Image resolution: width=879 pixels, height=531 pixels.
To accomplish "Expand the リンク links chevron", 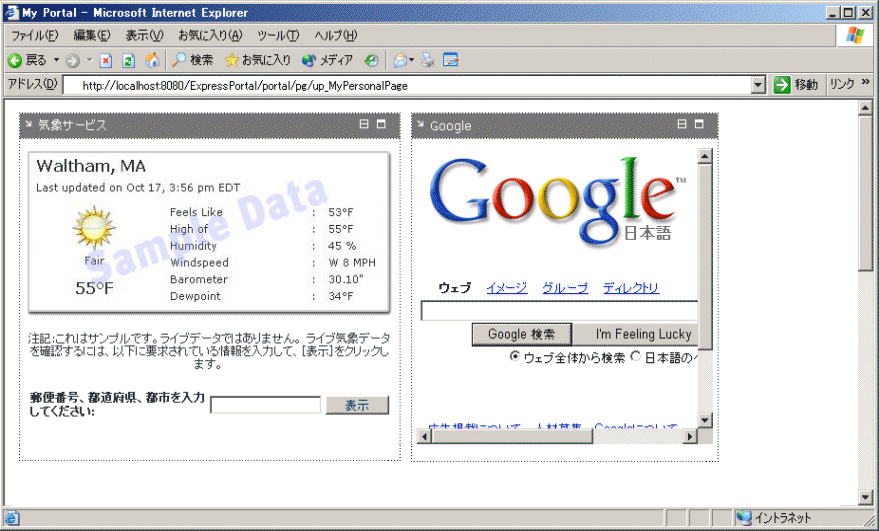I will [x=866, y=82].
